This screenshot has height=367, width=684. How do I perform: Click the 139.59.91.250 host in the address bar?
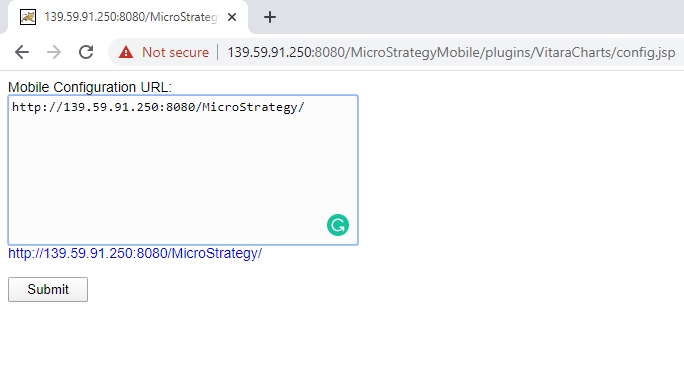(269, 52)
